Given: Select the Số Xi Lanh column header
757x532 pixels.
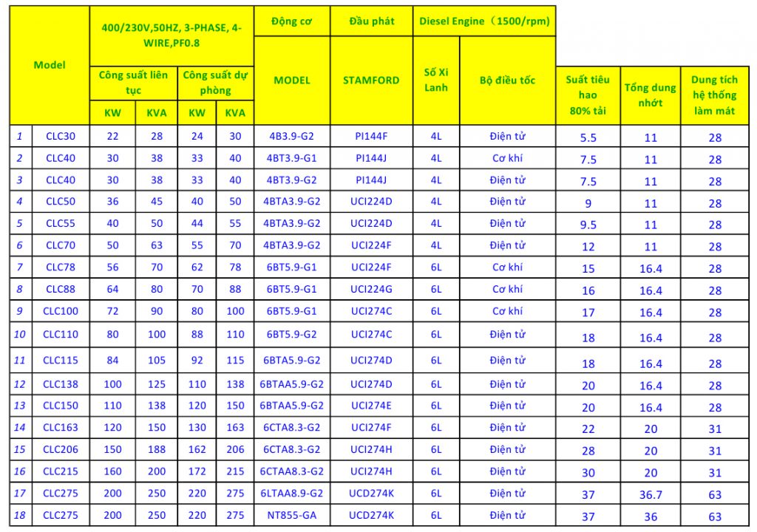Looking at the screenshot, I should tap(436, 80).
